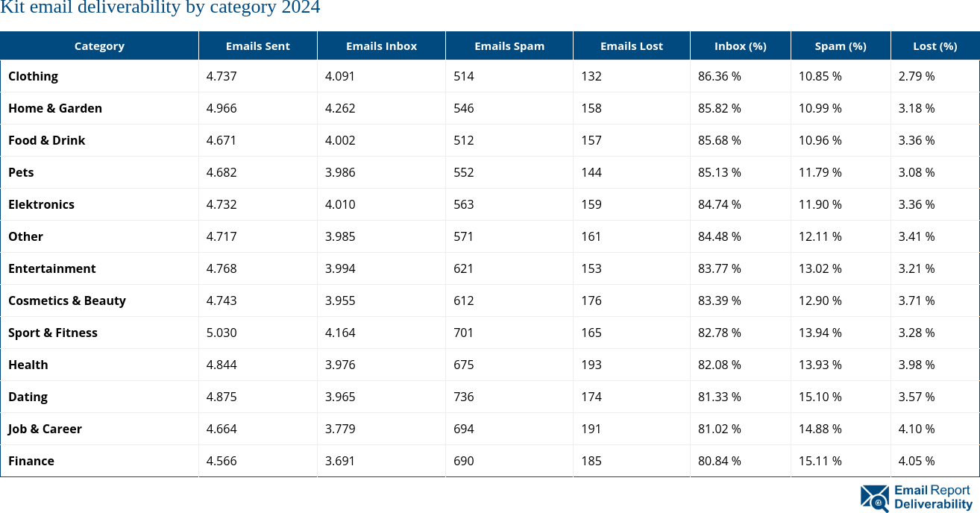Click Clothing emails lost value 132
980x513 pixels.
click(591, 76)
